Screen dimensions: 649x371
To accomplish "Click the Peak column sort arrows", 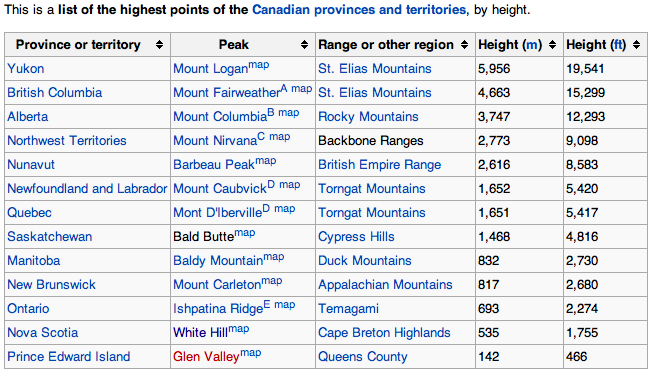I will click(x=304, y=45).
